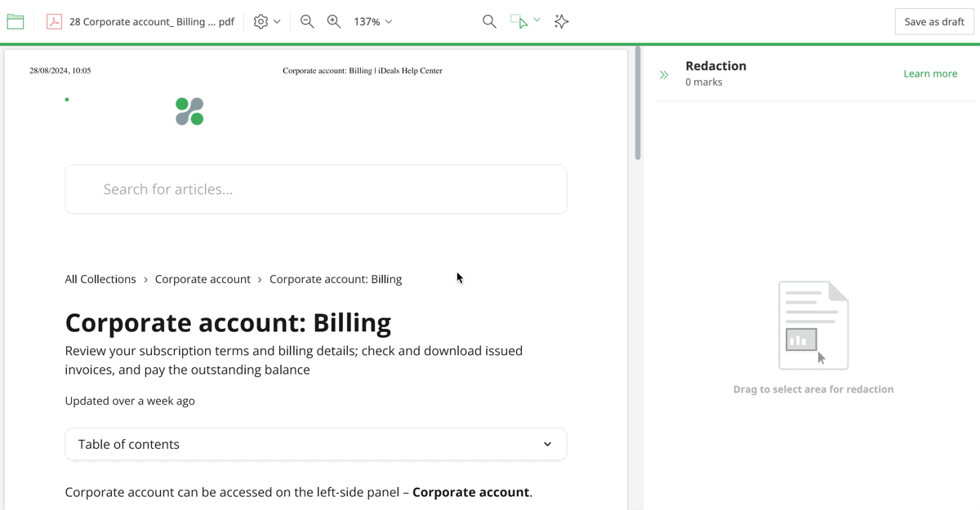This screenshot has height=510, width=980.
Task: Click the AI sparkle icon
Action: point(561,22)
